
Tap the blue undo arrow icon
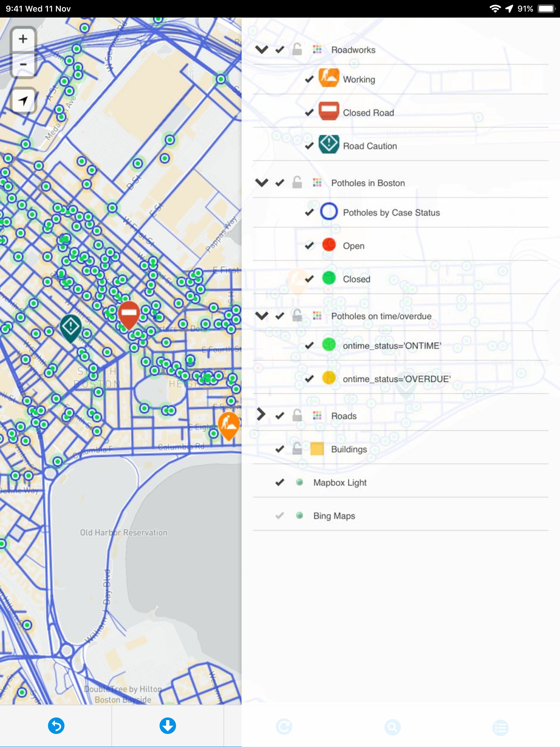point(56,725)
